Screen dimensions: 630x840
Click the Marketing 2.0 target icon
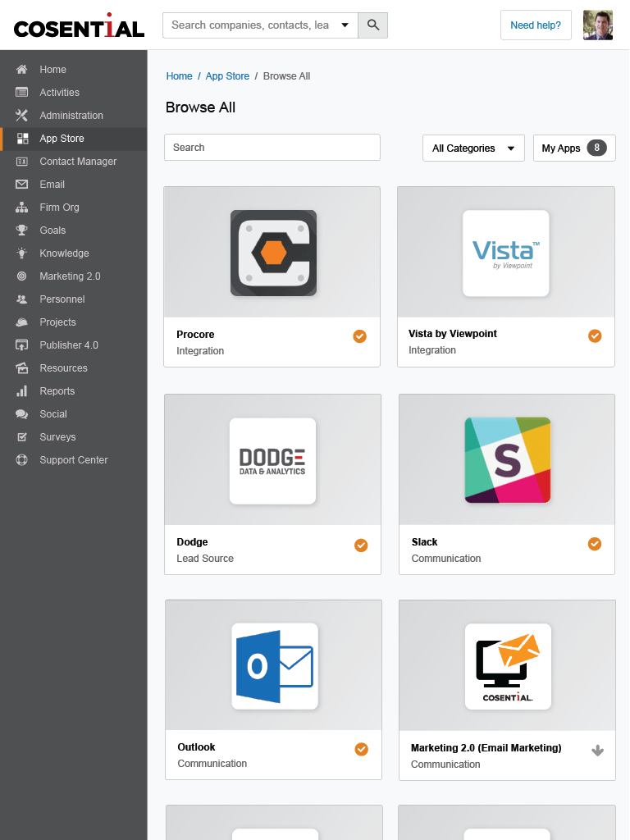[21, 276]
